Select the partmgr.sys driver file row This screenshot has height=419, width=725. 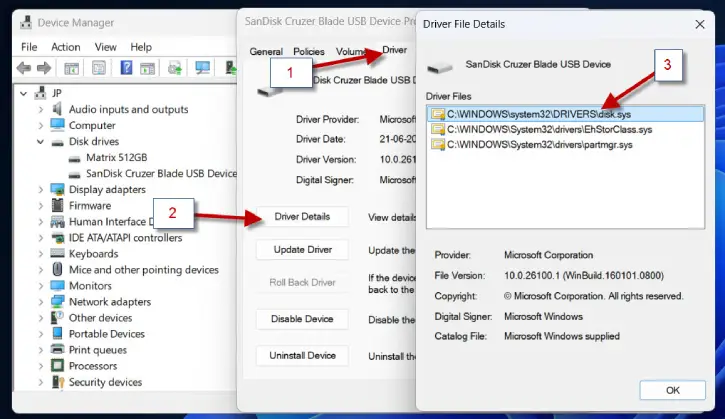pos(565,145)
